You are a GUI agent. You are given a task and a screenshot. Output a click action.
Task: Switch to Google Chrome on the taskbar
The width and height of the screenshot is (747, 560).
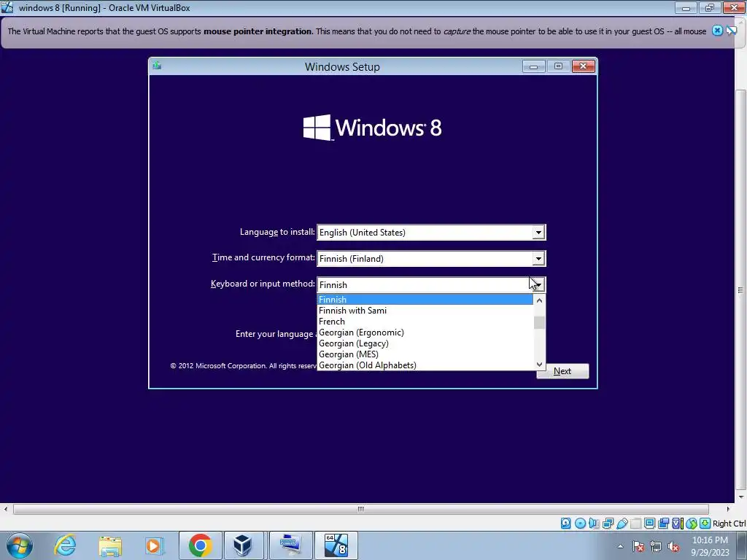200,545
